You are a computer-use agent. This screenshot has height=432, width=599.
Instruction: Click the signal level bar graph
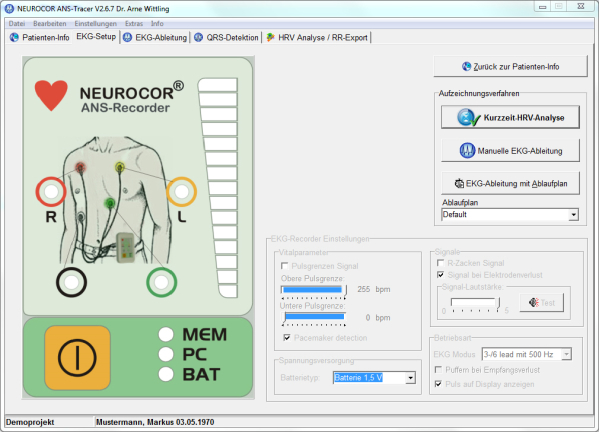coord(218,188)
